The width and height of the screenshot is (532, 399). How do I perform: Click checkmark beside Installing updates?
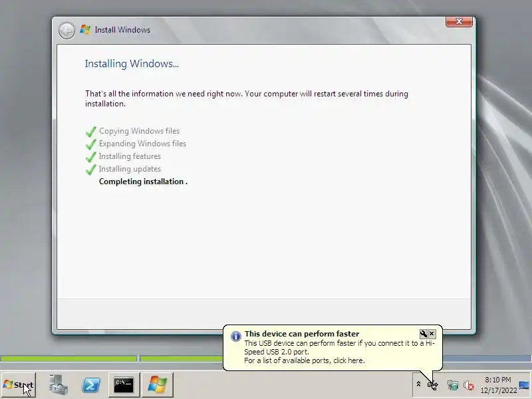(x=91, y=170)
